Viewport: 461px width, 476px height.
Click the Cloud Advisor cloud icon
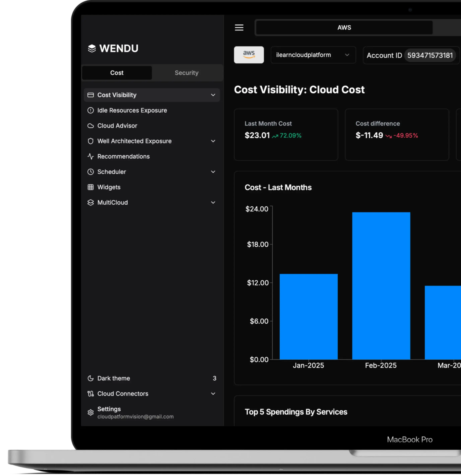[x=91, y=126]
